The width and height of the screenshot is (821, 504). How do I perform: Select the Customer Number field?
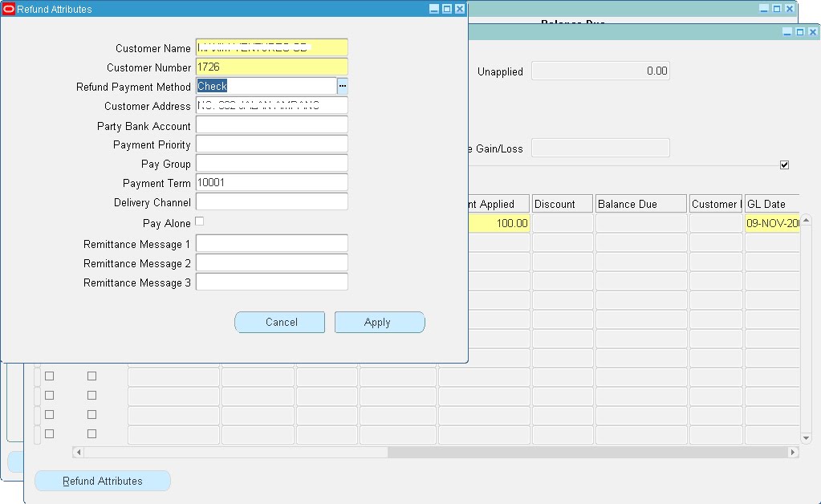coord(271,67)
